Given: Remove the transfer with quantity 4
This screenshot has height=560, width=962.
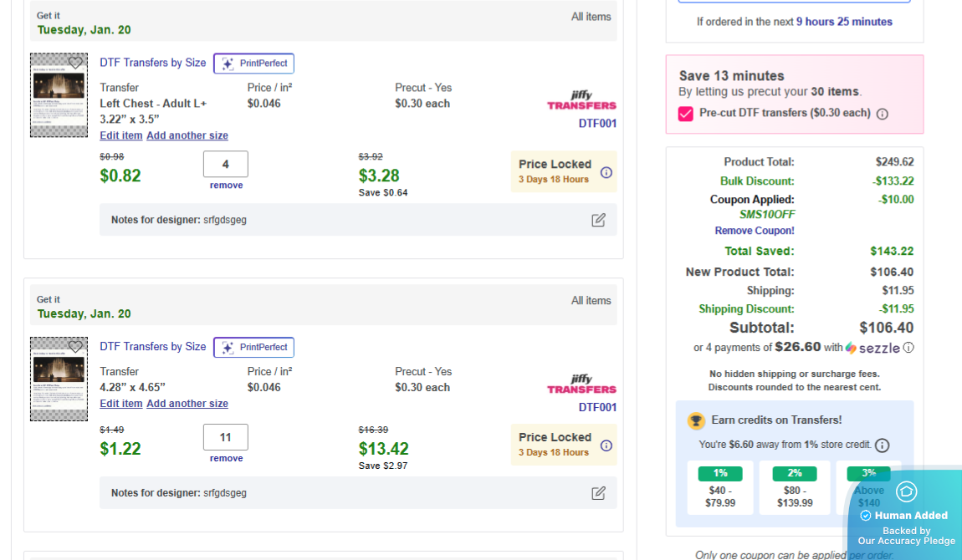Looking at the screenshot, I should pos(226,186).
